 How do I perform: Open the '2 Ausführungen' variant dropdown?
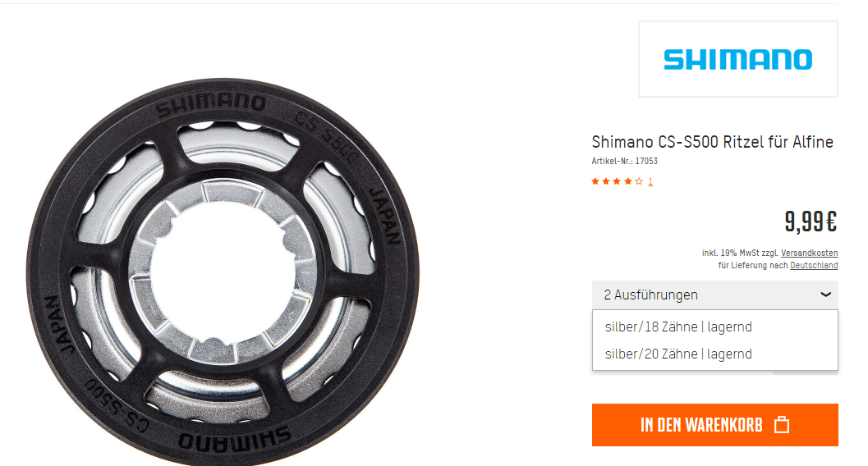click(714, 295)
